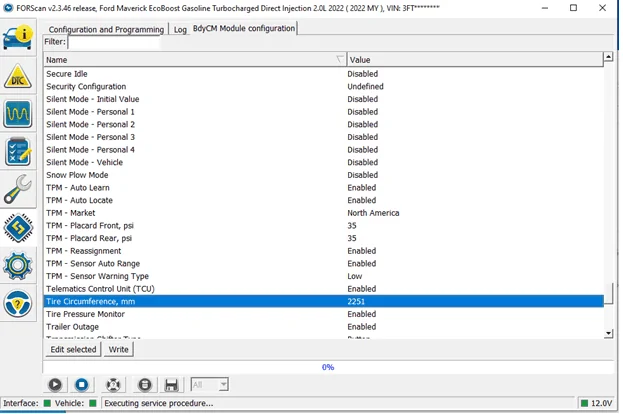Select TPM - Sensor Warning Type row

(x=323, y=276)
